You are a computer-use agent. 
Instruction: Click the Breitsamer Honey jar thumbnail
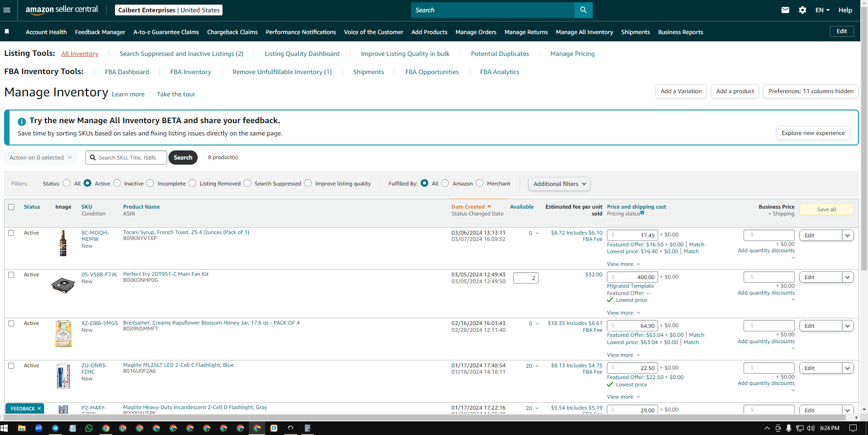63,334
